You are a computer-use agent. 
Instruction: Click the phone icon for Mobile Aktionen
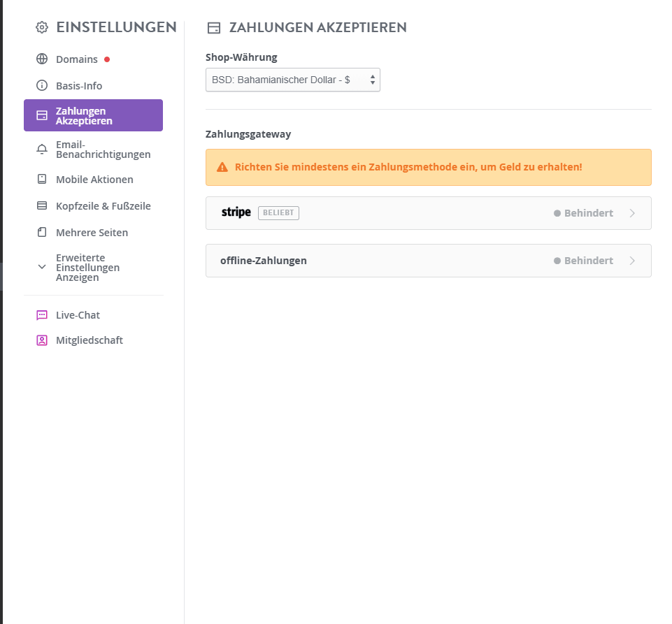pos(41,179)
